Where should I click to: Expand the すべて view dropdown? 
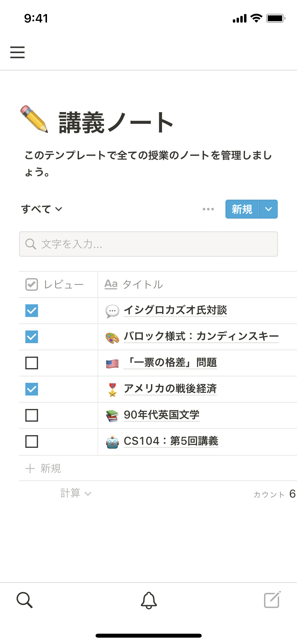(42, 209)
